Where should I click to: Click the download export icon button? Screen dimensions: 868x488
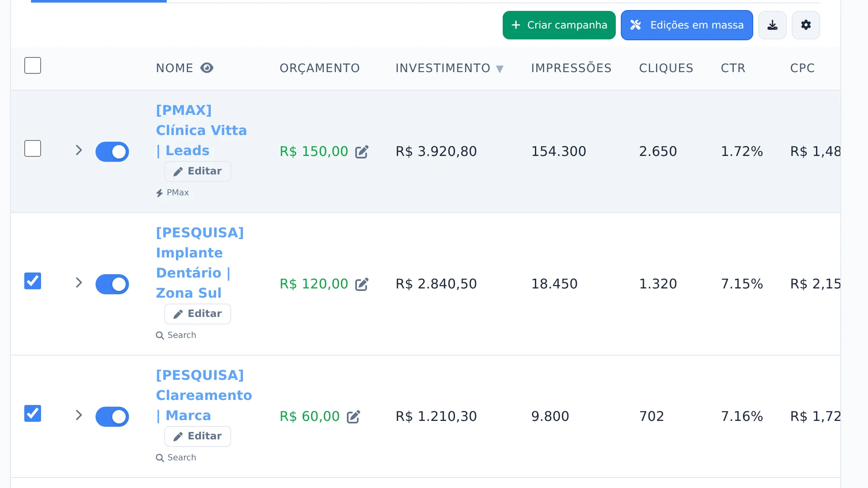pos(772,25)
